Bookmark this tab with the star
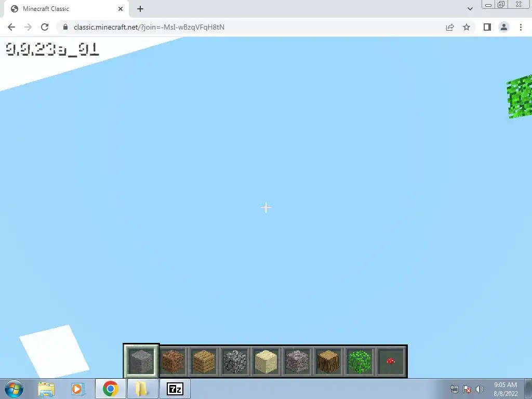 click(467, 27)
